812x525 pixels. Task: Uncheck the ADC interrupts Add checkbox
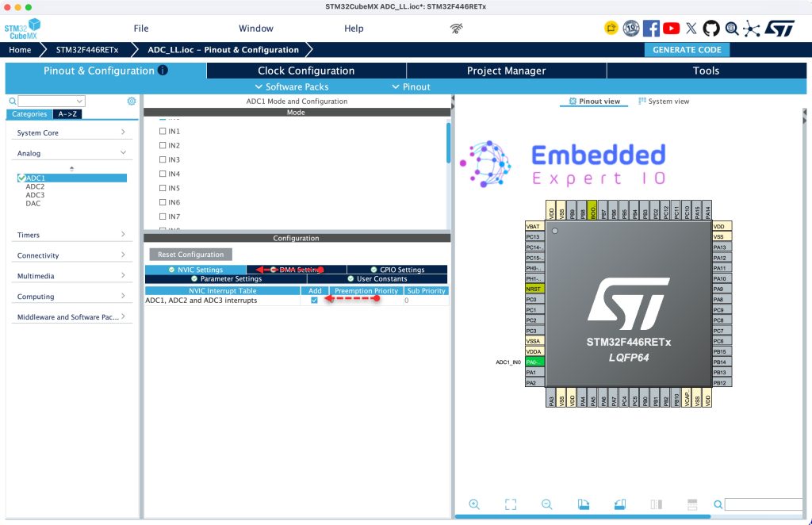click(314, 301)
